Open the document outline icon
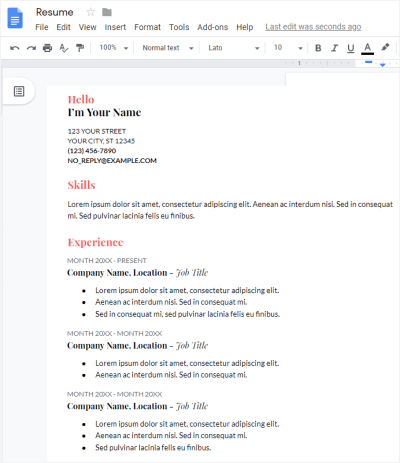The height and width of the screenshot is (463, 400). 19,91
